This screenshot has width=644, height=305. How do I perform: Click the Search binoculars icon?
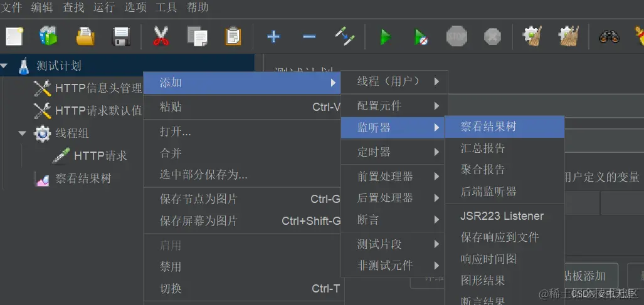click(609, 37)
